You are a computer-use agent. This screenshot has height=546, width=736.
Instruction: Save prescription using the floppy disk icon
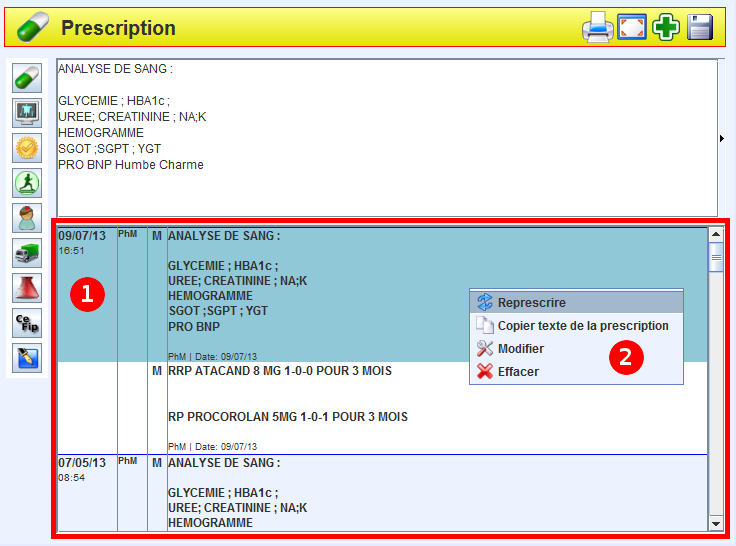[x=700, y=27]
